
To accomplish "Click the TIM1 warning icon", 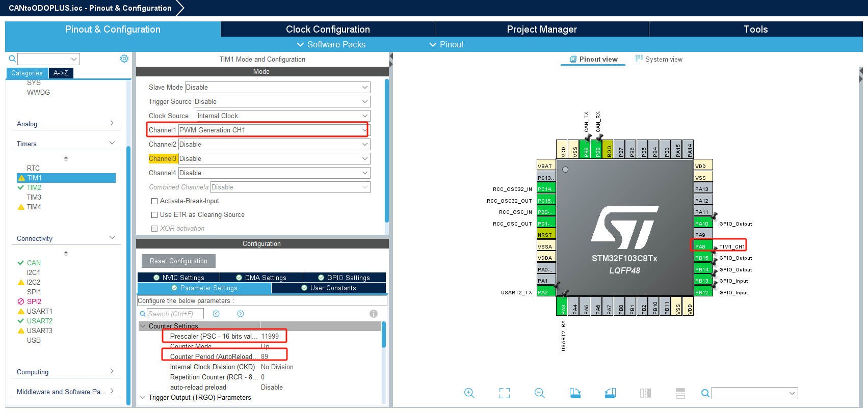I will 21,178.
